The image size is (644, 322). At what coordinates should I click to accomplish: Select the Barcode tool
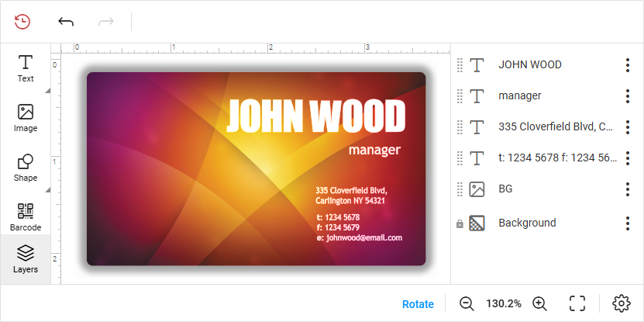click(26, 217)
